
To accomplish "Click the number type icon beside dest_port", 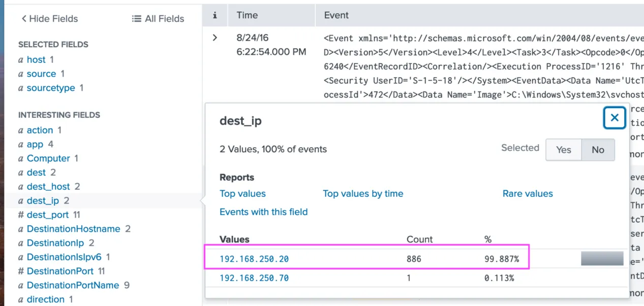I will [21, 215].
